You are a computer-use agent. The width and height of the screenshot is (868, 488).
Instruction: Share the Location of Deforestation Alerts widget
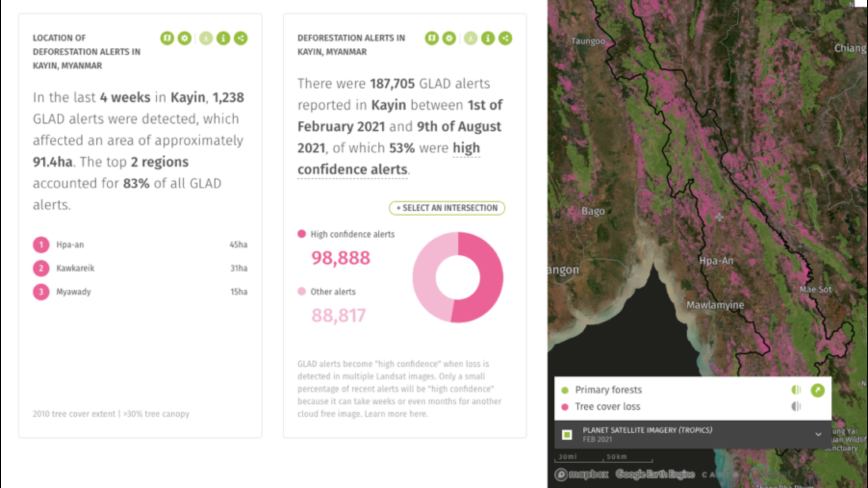click(x=241, y=38)
